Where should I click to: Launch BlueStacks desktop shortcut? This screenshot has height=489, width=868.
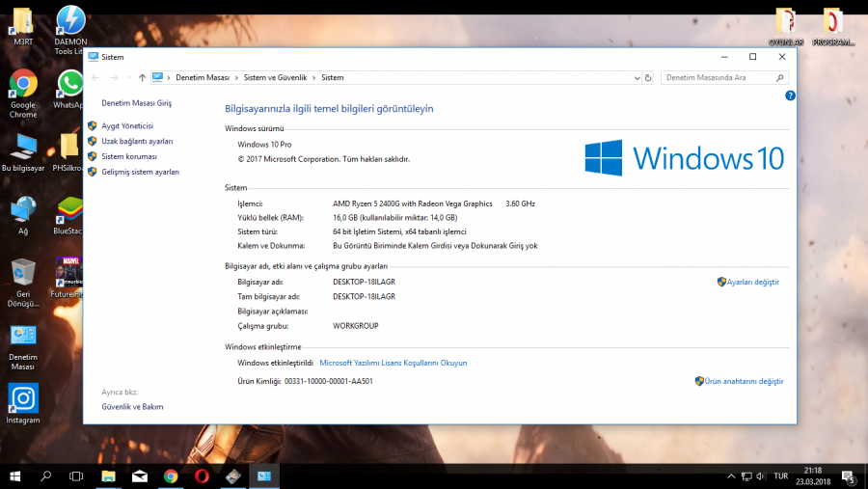[x=68, y=215]
